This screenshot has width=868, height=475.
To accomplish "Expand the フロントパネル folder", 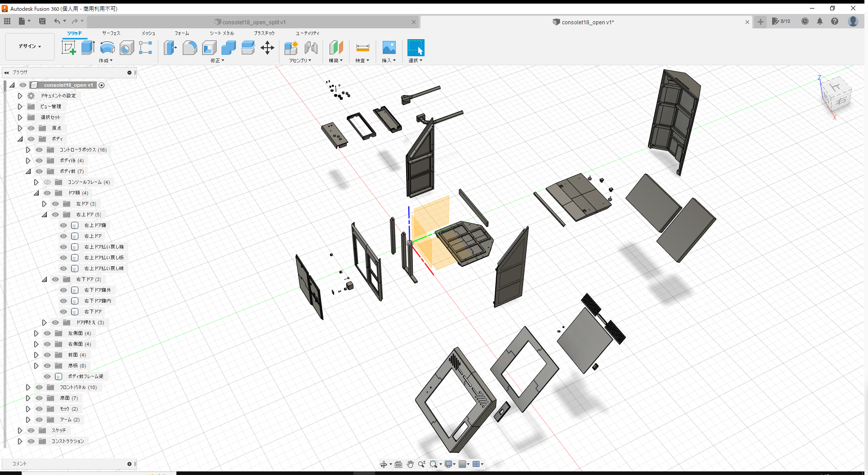I will 28,387.
